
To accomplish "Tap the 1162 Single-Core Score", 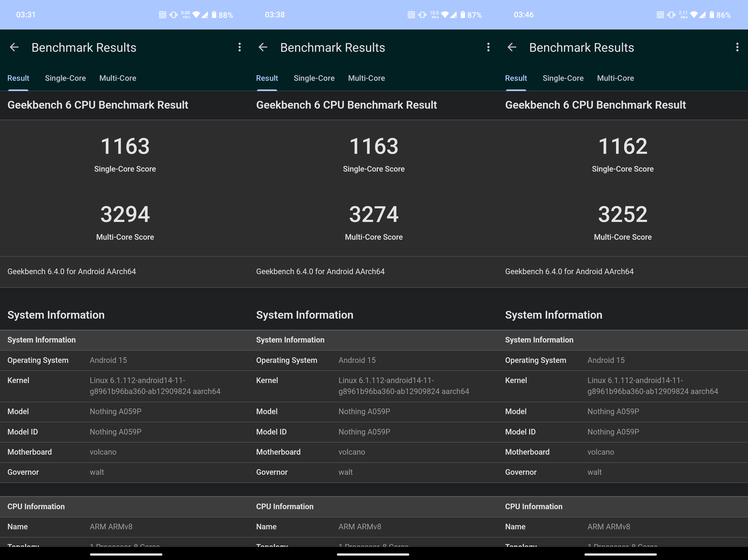I will (623, 146).
